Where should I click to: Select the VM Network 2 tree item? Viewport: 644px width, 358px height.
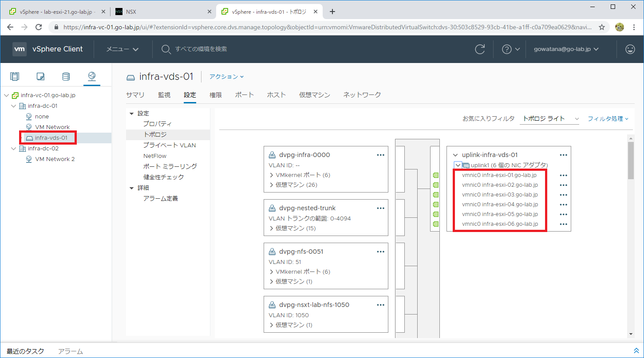[x=55, y=159]
